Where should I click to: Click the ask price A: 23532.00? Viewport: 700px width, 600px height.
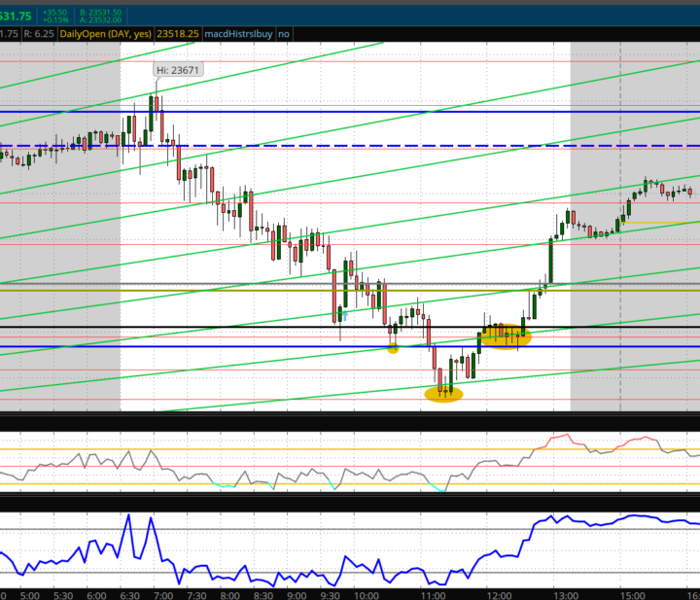click(100, 20)
